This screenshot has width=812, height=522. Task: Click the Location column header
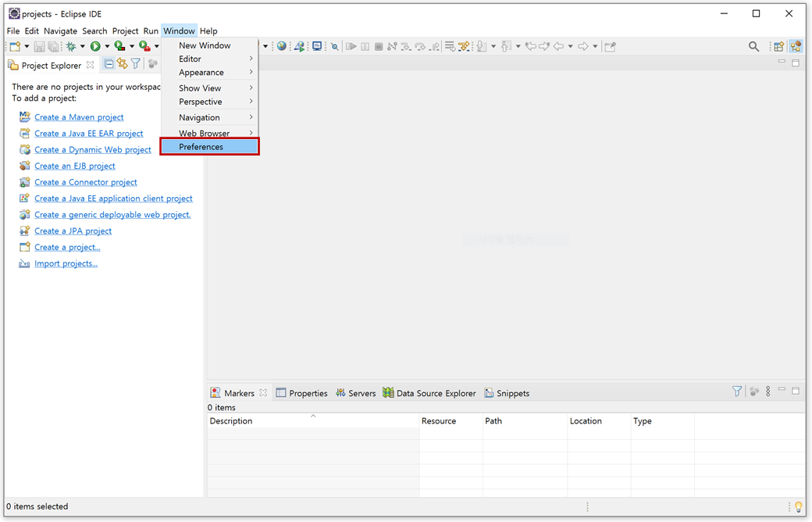coord(599,421)
